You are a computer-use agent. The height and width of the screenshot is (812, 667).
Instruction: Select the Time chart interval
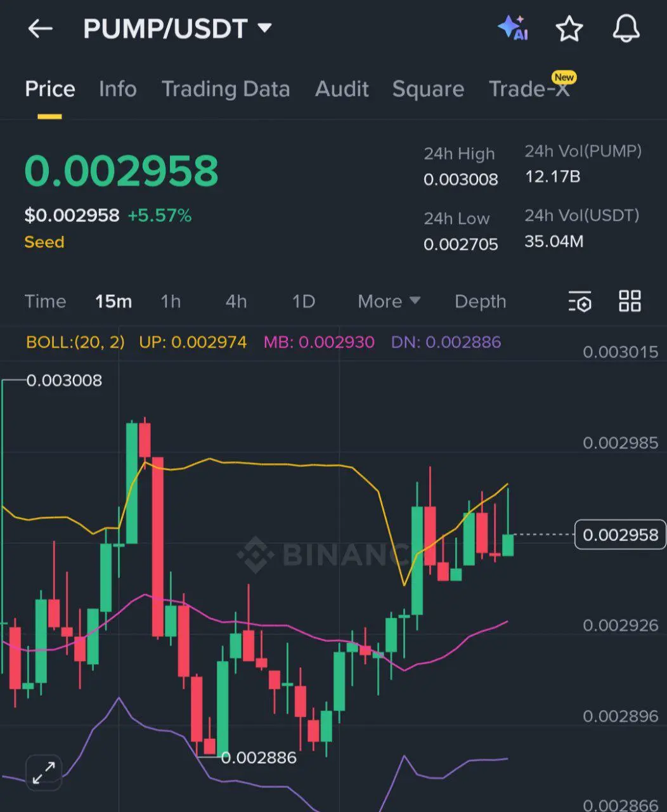click(x=45, y=301)
